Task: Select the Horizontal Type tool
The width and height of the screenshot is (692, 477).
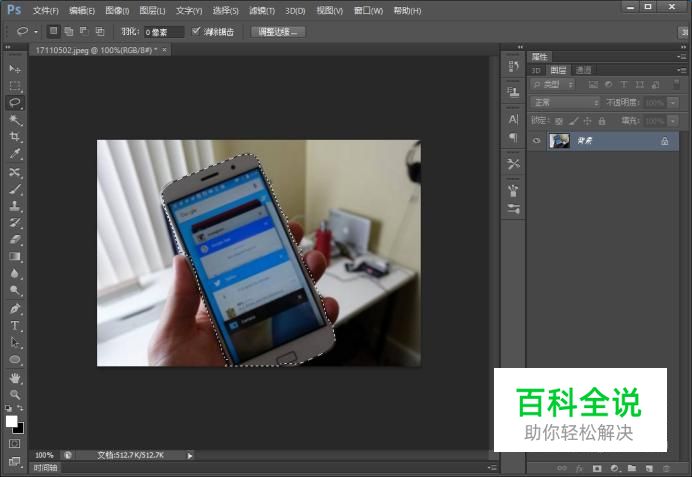Action: click(x=15, y=326)
